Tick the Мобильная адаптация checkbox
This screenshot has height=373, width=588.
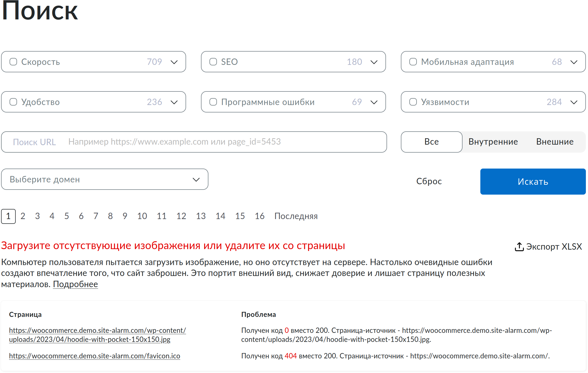(413, 62)
